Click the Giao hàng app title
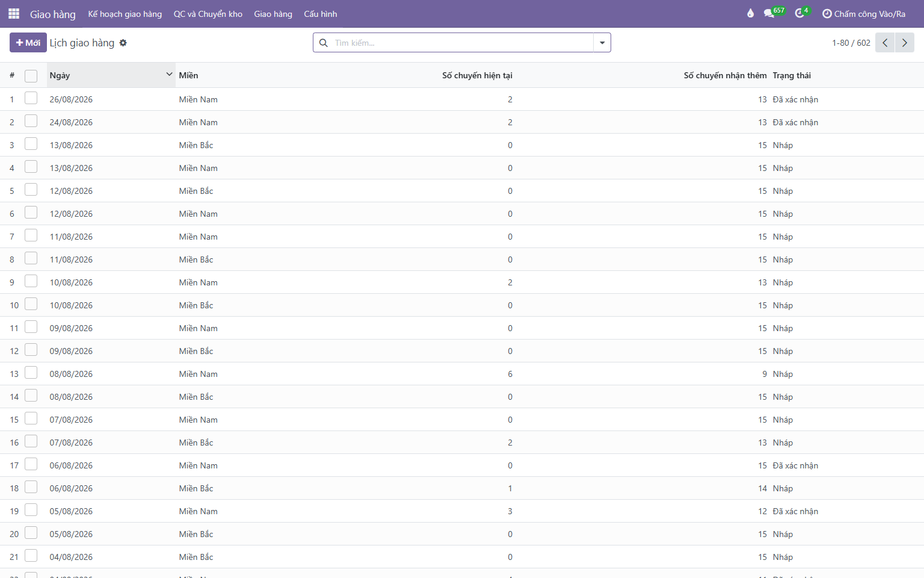Screen dimensions: 924x578 tap(53, 14)
